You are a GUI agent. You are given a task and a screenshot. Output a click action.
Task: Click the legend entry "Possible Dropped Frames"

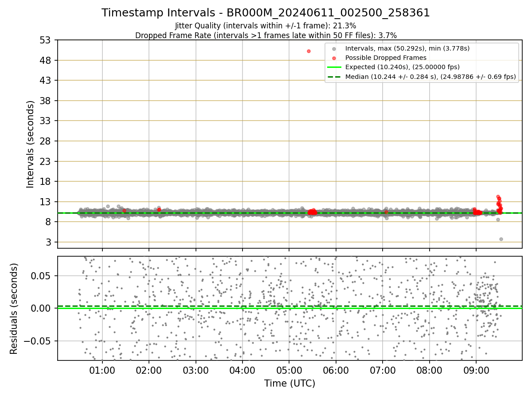click(x=386, y=58)
